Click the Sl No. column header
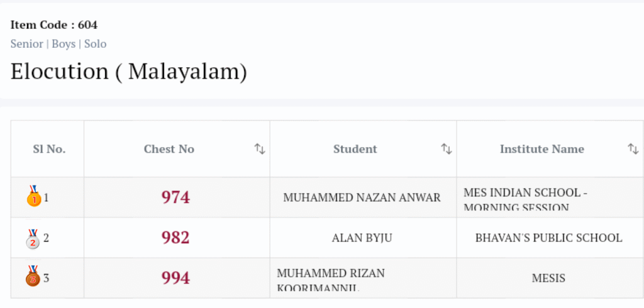This screenshot has width=644, height=308. click(x=49, y=149)
